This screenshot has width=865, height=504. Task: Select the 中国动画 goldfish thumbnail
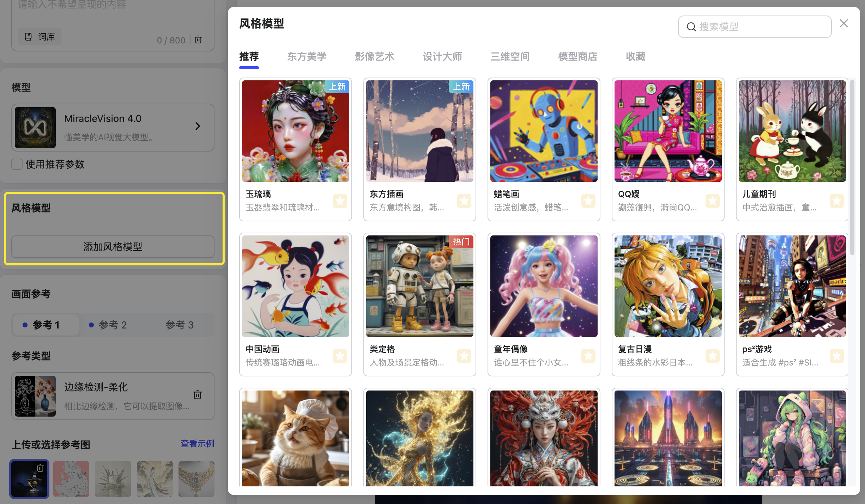click(x=296, y=286)
